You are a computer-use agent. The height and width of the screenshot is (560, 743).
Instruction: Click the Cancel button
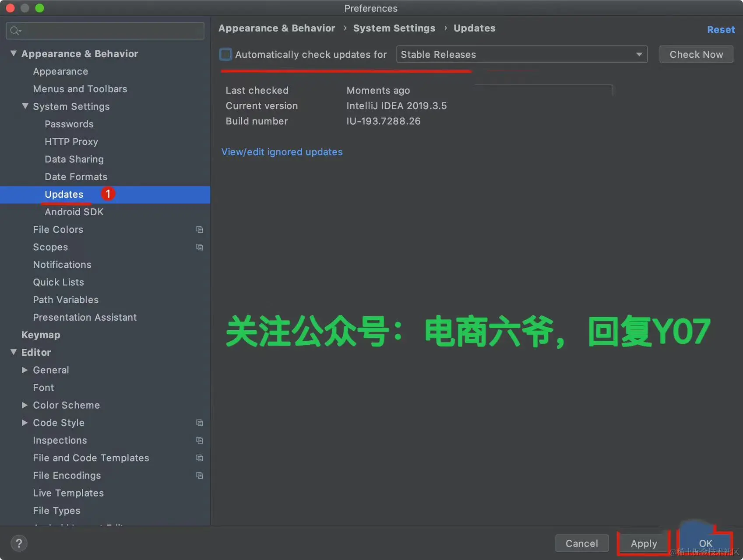click(x=582, y=543)
